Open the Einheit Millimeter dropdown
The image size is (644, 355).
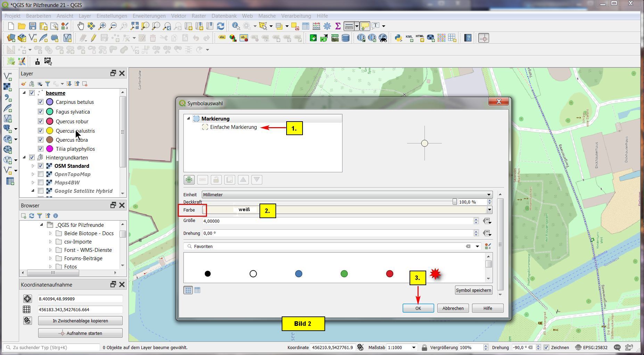point(347,195)
